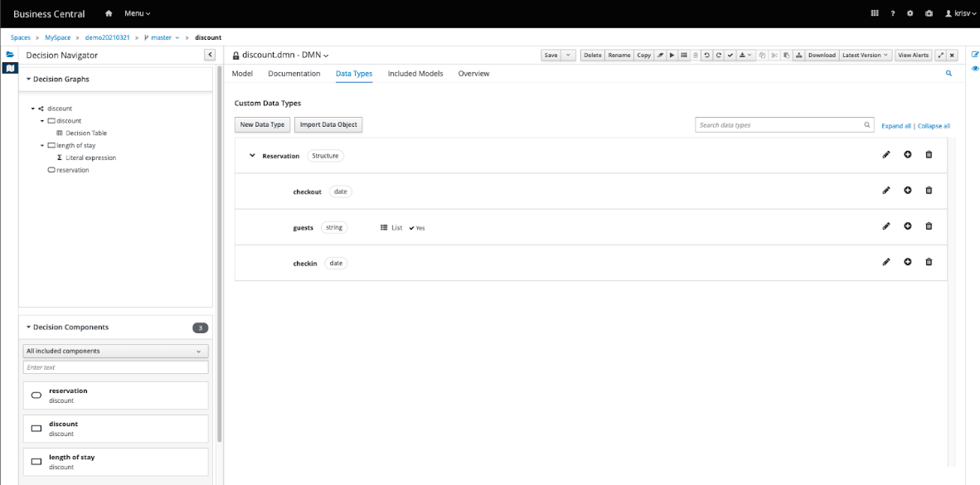
Task: Undo the last change in discount.dmn
Action: coord(706,54)
